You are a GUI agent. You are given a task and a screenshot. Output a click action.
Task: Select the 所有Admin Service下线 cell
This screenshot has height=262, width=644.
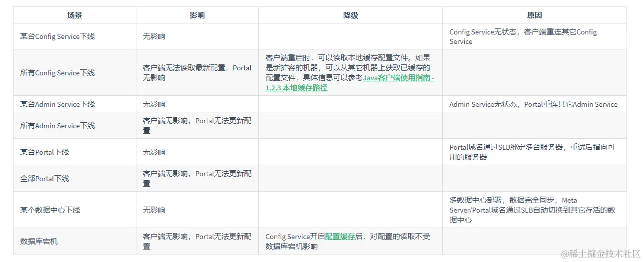pyautogui.click(x=74, y=126)
